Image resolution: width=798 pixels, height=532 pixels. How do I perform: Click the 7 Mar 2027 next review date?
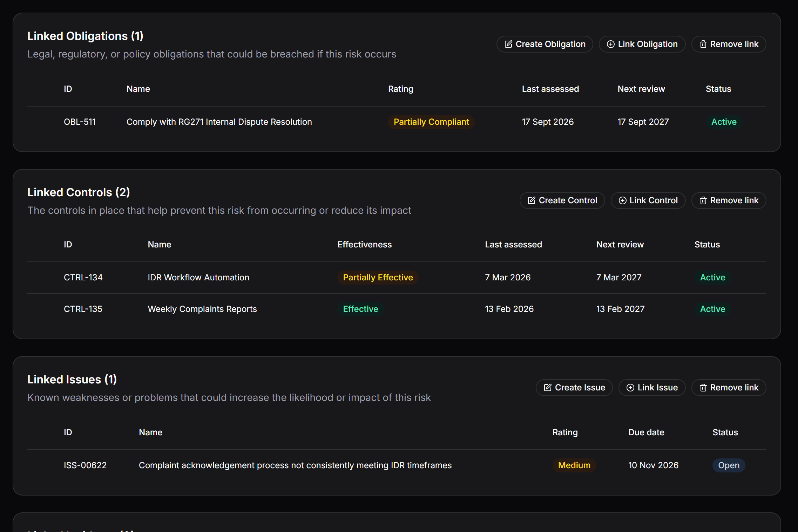point(619,278)
